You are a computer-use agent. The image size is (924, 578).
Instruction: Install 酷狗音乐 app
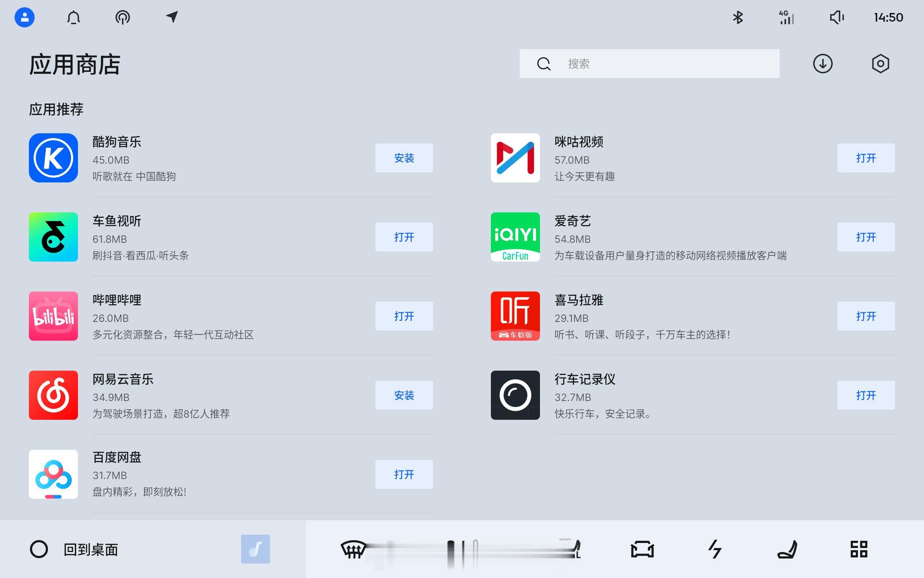tap(404, 158)
